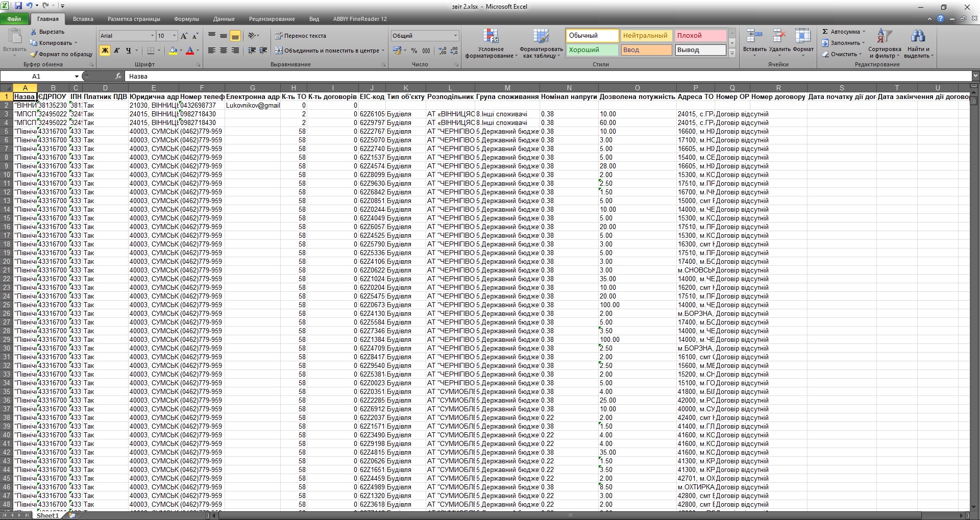
Task: Click Sort and Filter funnel icon
Action: point(884,36)
